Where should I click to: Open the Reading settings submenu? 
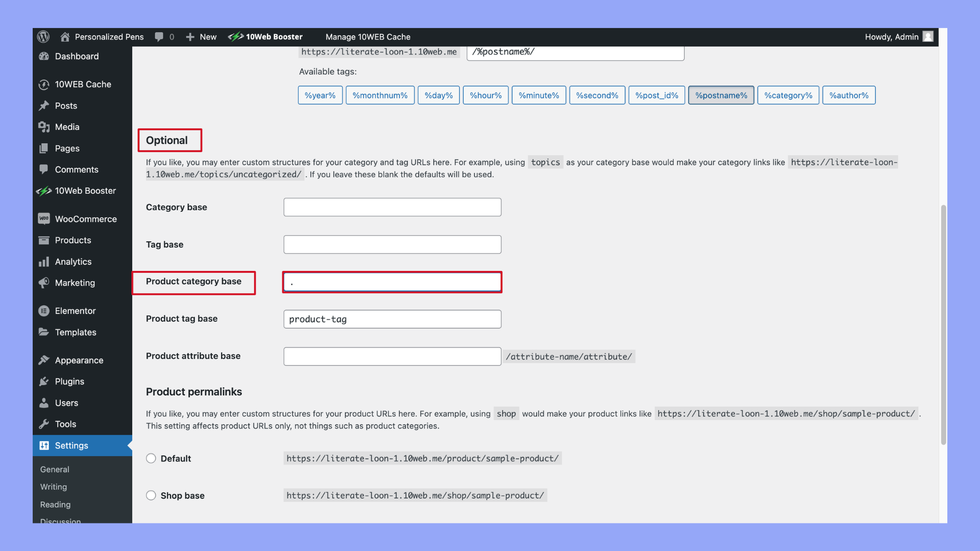pos(55,505)
